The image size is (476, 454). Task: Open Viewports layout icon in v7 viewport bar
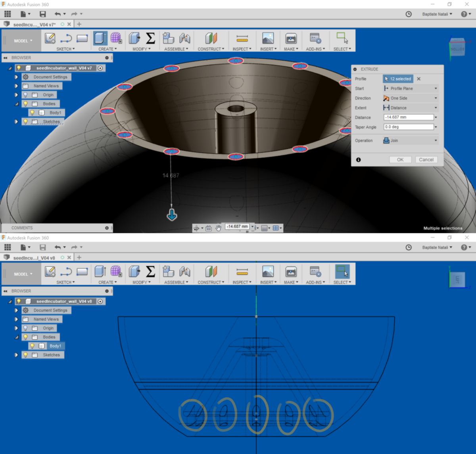(276, 228)
